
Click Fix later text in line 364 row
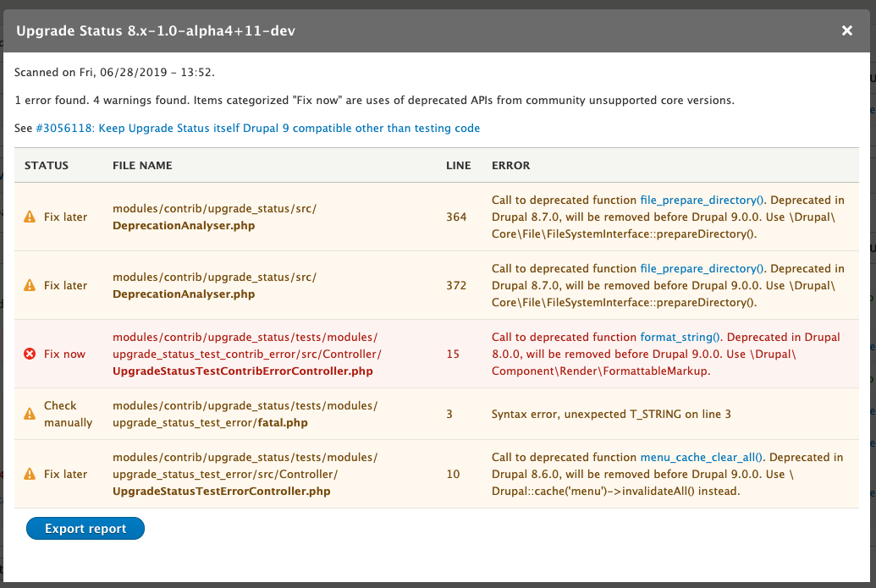pos(66,217)
